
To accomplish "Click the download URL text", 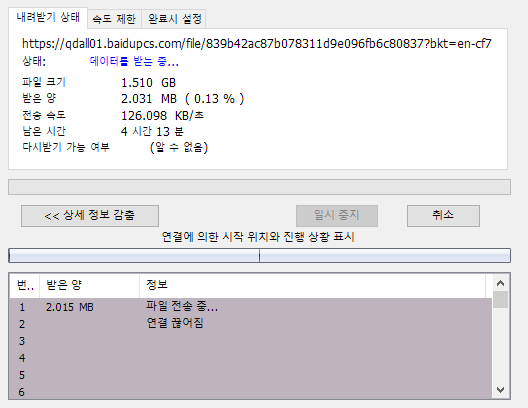I will click(257, 44).
